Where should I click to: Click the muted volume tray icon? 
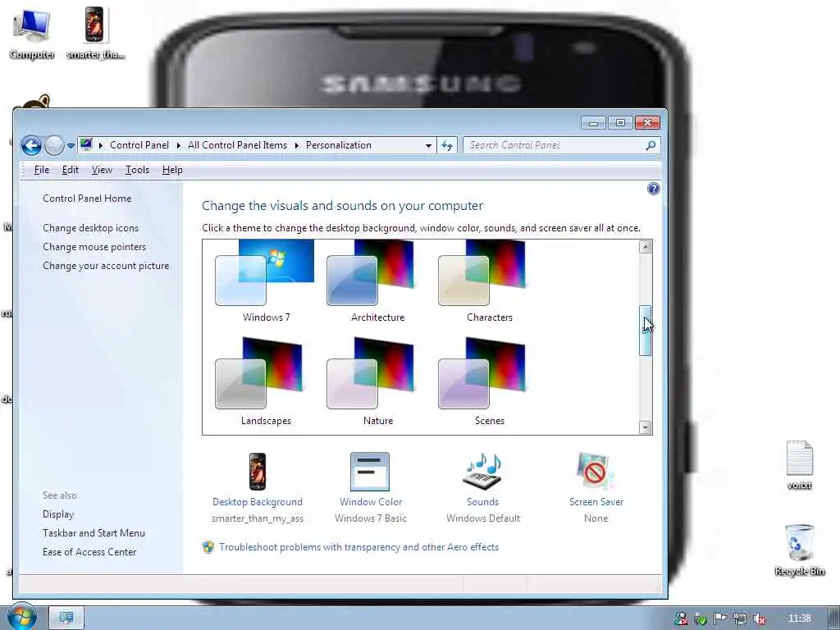759,619
